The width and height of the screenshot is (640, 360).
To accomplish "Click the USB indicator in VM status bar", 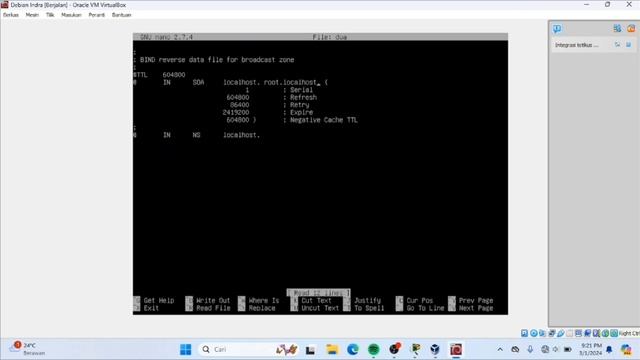I will pos(561,333).
